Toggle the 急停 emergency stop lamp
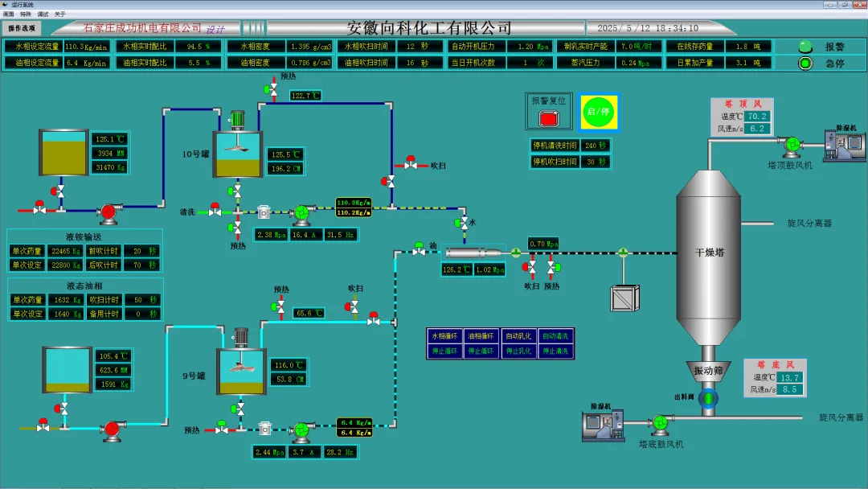Screen dimensions: 868x489 click(805, 63)
